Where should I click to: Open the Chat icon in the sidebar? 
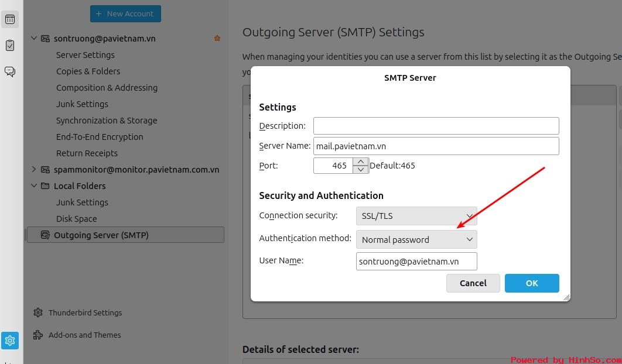[10, 71]
